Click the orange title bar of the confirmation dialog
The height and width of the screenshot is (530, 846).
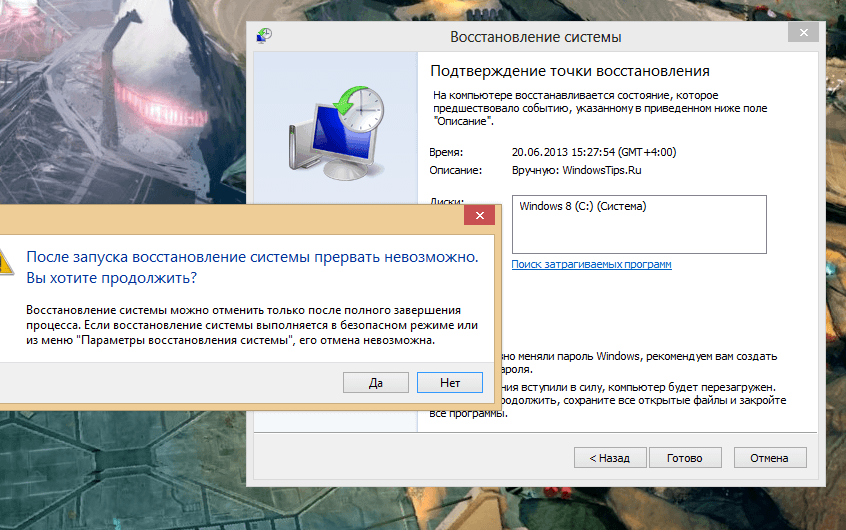click(x=232, y=219)
